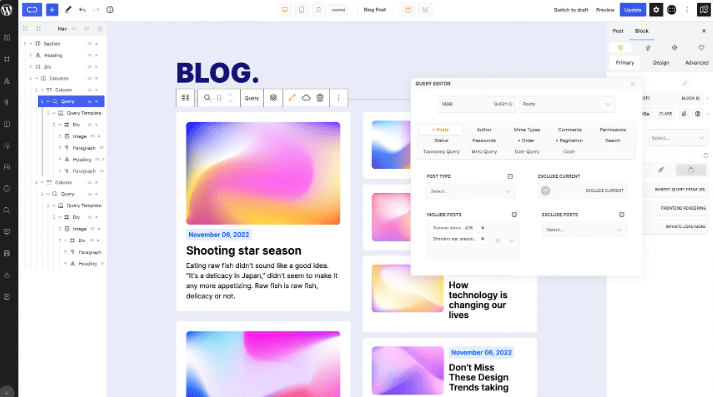The image size is (713, 397).
Task: Toggle visibility of first Image row
Action: tap(93, 136)
